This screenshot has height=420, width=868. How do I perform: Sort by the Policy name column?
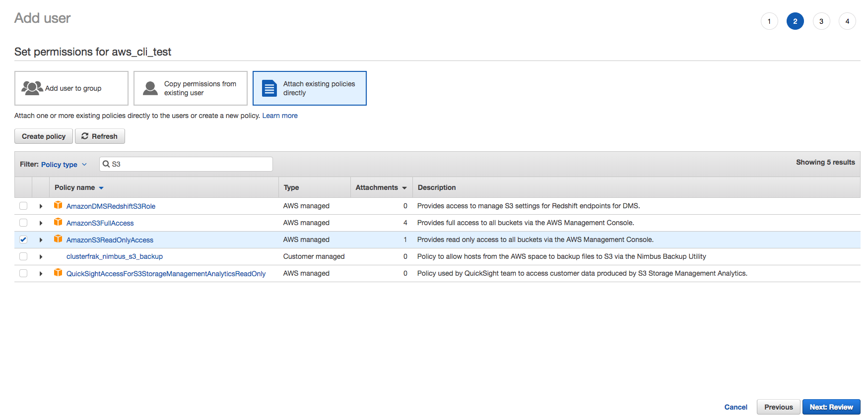pyautogui.click(x=79, y=187)
